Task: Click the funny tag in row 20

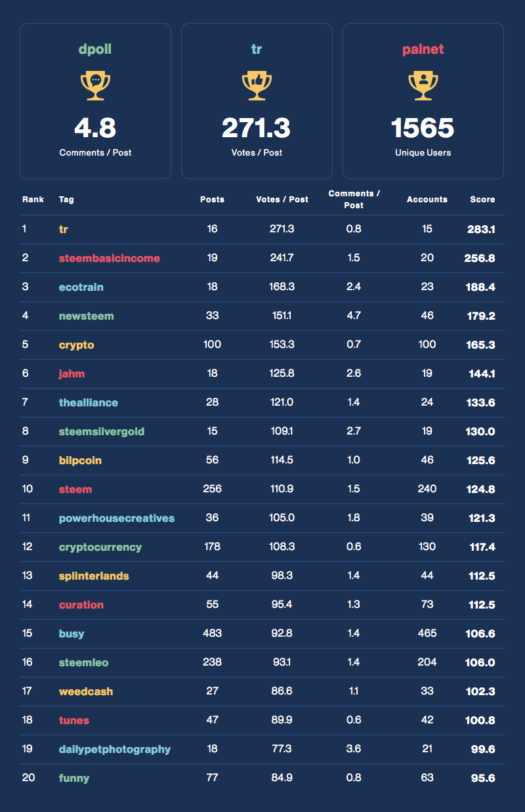Action: 73,778
